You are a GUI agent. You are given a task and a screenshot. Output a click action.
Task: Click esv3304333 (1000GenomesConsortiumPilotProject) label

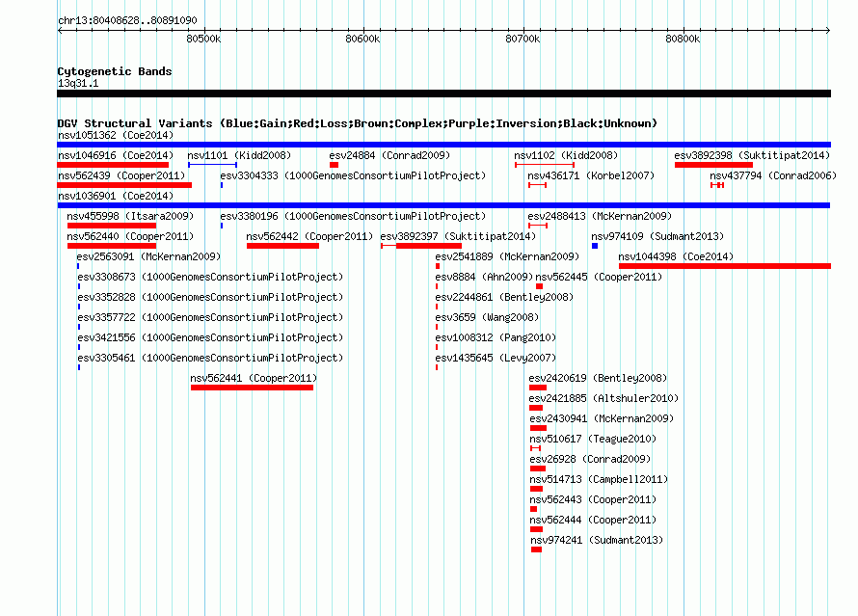[353, 175]
